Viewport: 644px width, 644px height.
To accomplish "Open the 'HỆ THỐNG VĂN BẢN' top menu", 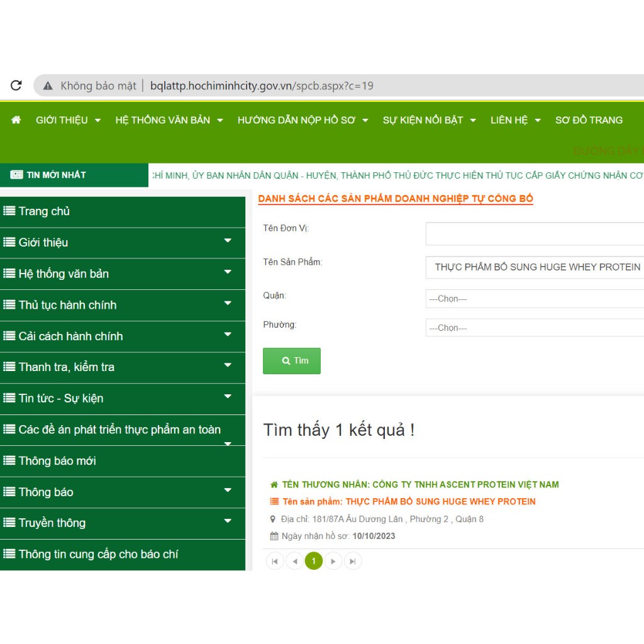I will (169, 120).
